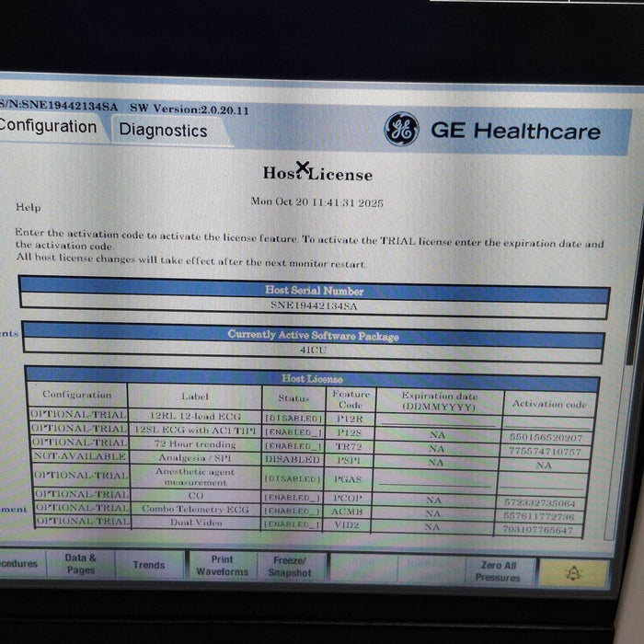
Task: Toggle the Anesthetic agent measurement status
Action: (292, 479)
